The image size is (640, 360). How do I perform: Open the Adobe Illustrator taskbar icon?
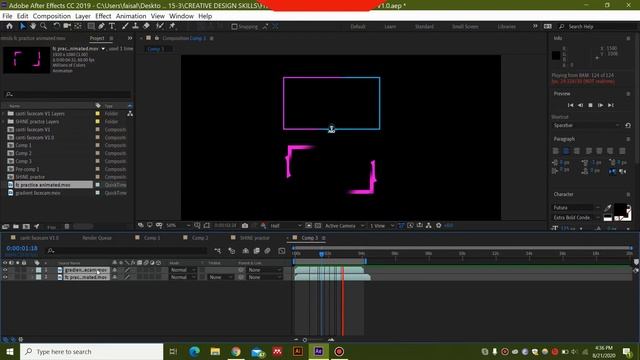coord(298,351)
